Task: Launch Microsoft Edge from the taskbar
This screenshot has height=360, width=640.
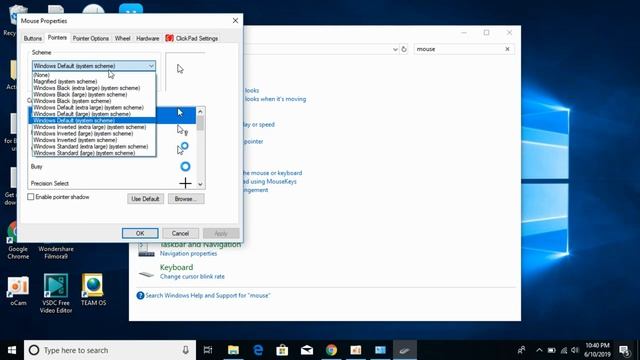Action: pos(258,350)
